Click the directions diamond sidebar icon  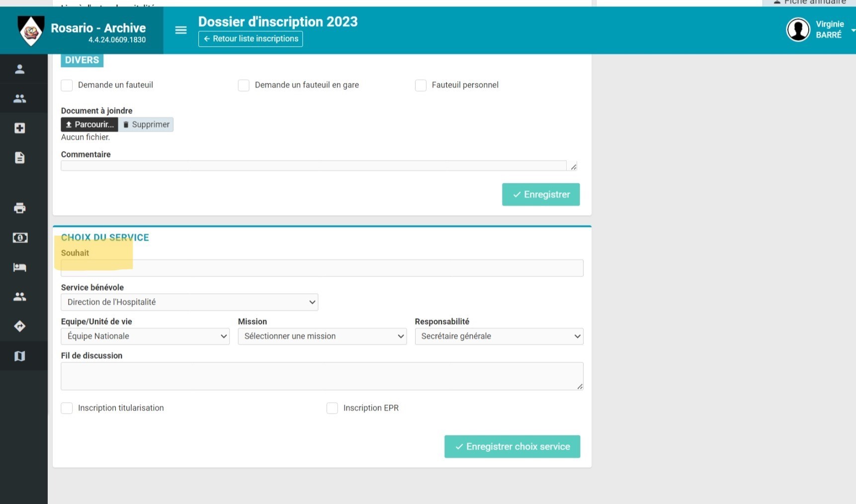point(20,326)
